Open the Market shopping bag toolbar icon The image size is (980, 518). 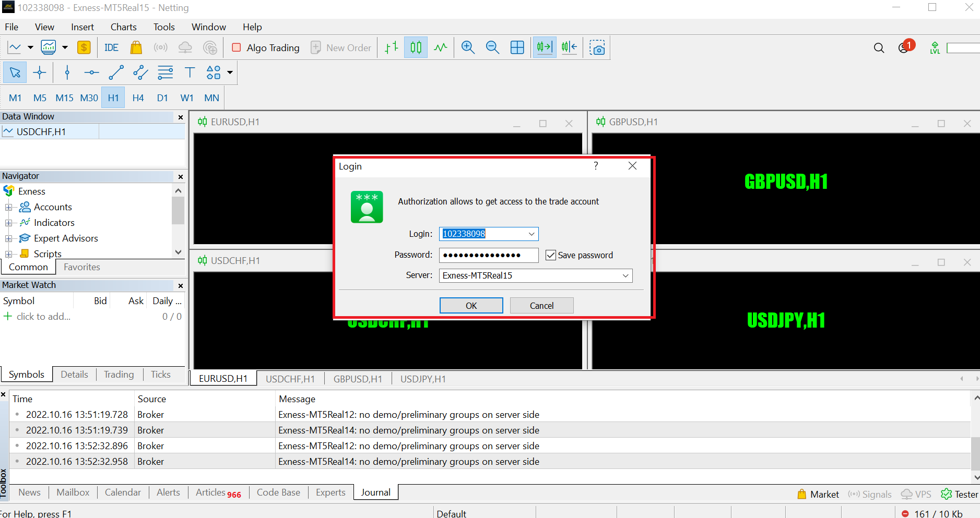tap(136, 47)
